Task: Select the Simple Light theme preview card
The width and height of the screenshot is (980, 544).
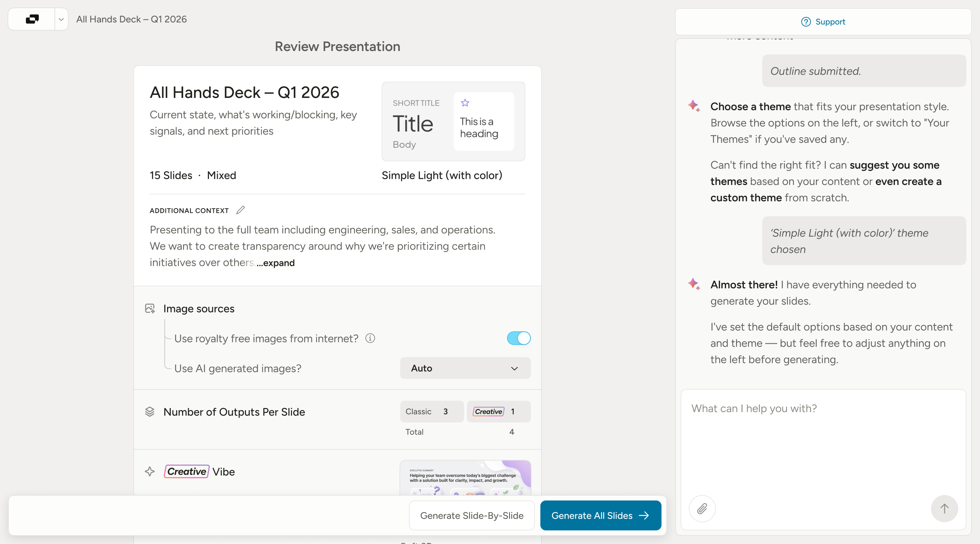Action: pos(453,121)
